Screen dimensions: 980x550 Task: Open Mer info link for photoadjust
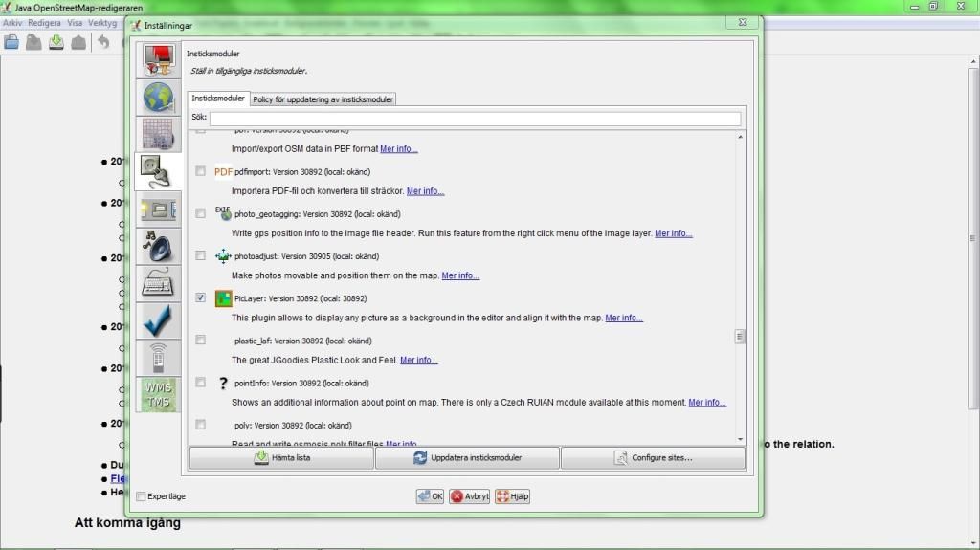point(460,275)
